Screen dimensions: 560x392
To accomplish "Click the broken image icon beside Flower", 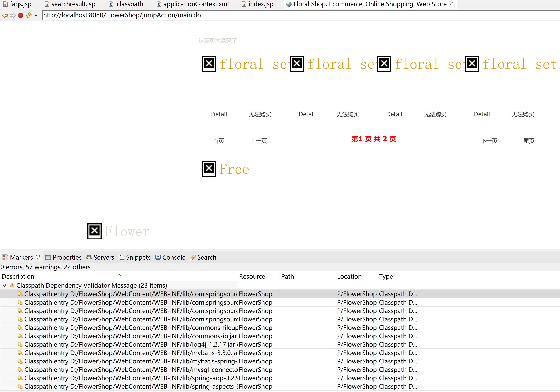I will point(94,231).
